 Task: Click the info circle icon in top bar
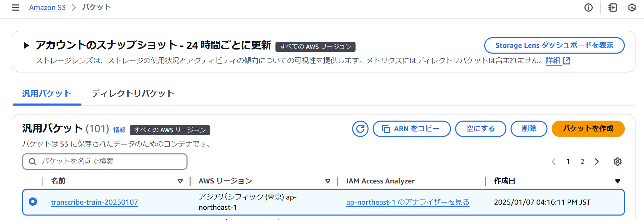point(588,8)
